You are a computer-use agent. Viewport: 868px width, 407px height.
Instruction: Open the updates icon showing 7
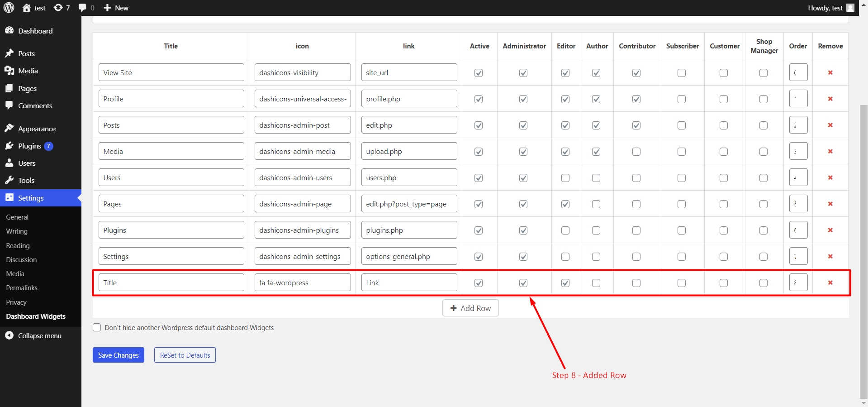tap(58, 8)
